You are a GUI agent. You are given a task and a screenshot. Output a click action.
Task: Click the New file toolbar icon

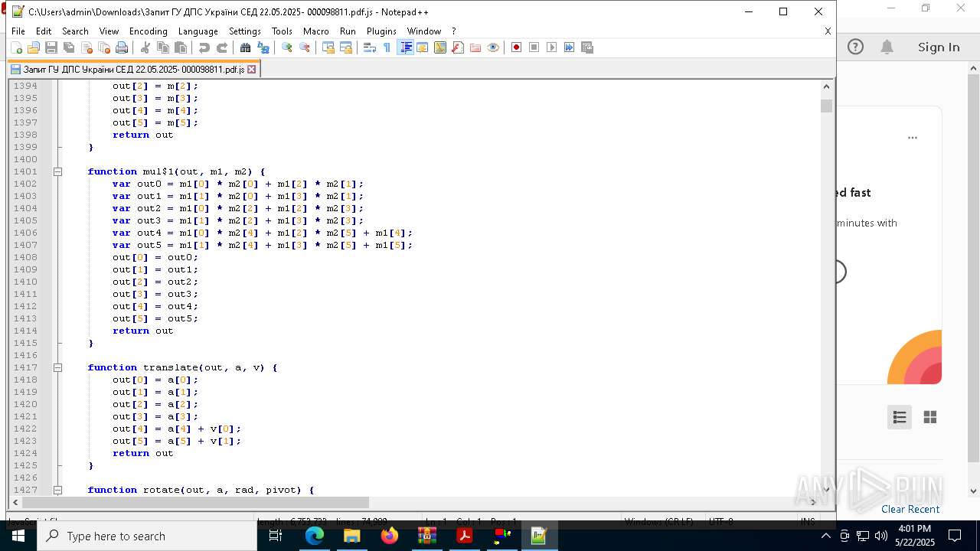pos(16,47)
